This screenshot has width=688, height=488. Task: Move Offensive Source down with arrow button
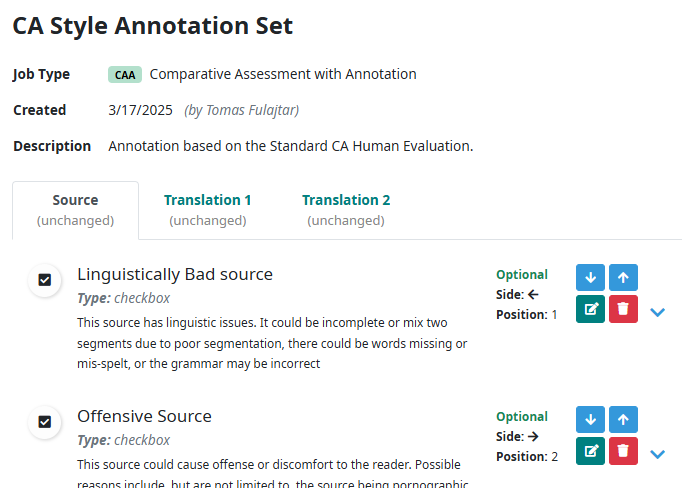(x=590, y=420)
